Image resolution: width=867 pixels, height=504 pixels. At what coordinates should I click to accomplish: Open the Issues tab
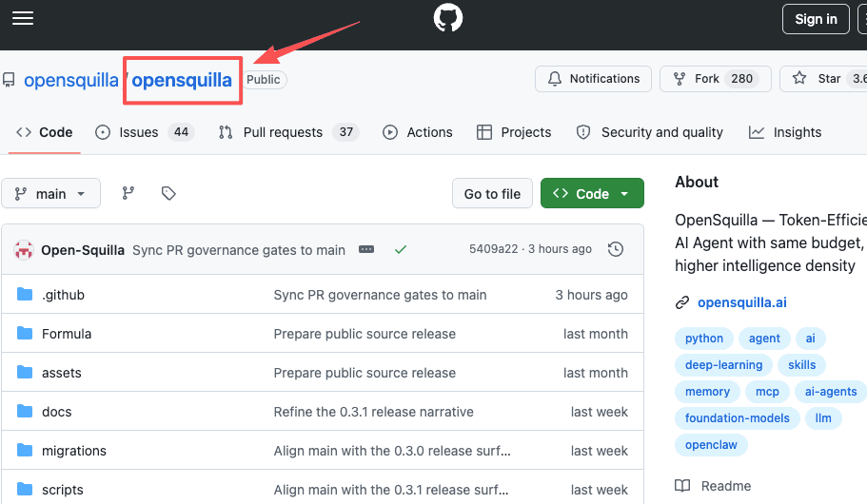pos(145,132)
